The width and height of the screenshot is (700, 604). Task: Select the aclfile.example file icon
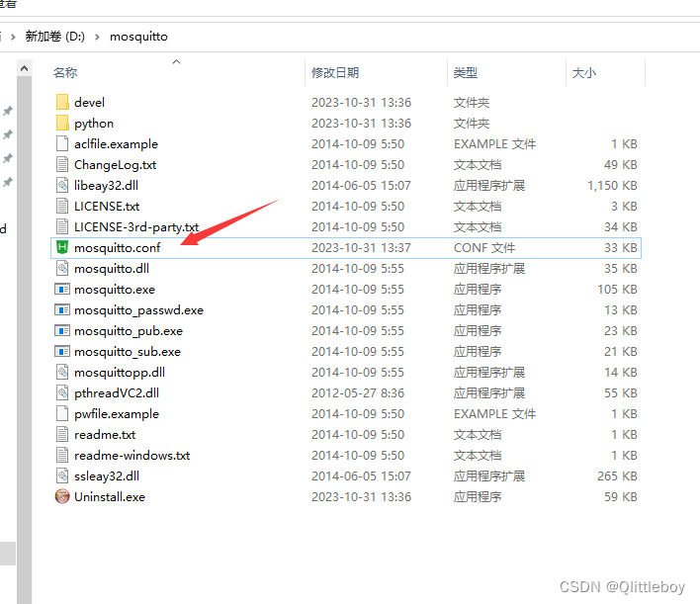pos(62,143)
